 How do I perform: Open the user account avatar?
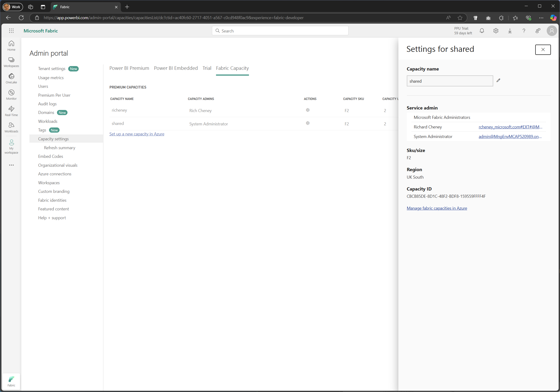coord(552,31)
